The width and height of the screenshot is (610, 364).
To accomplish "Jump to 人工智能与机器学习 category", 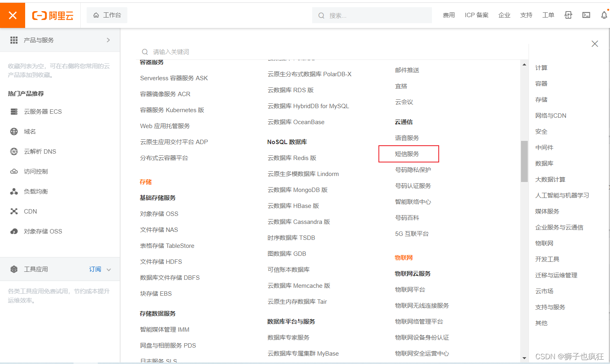I will [562, 195].
